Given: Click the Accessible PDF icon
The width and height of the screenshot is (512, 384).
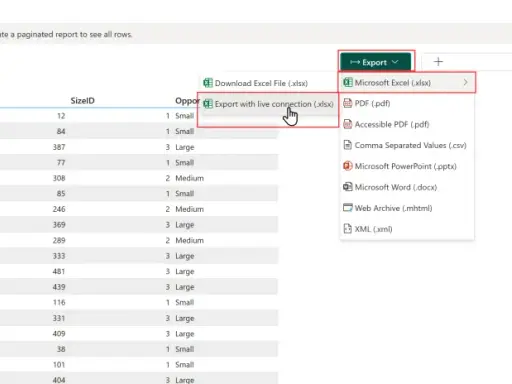Looking at the screenshot, I should (x=347, y=124).
